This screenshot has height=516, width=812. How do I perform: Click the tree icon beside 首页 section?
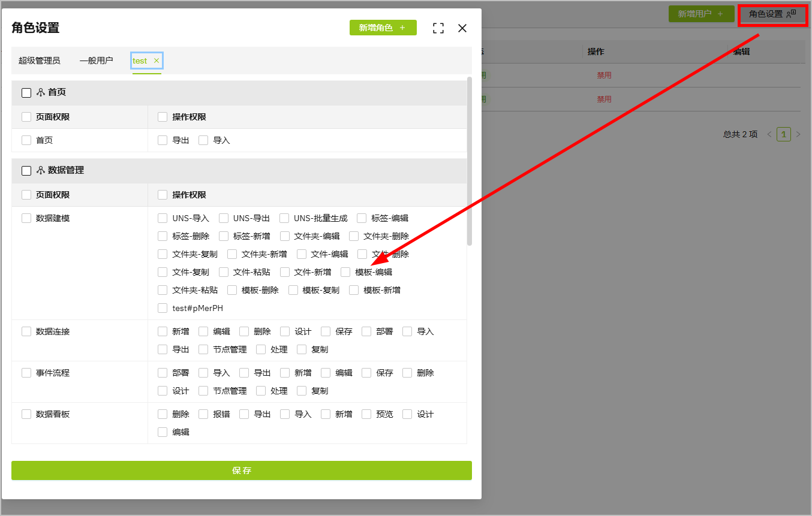(41, 92)
